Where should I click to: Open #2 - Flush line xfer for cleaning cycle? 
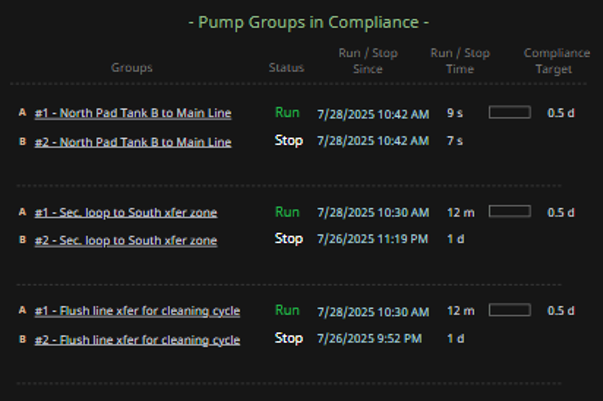(x=137, y=339)
